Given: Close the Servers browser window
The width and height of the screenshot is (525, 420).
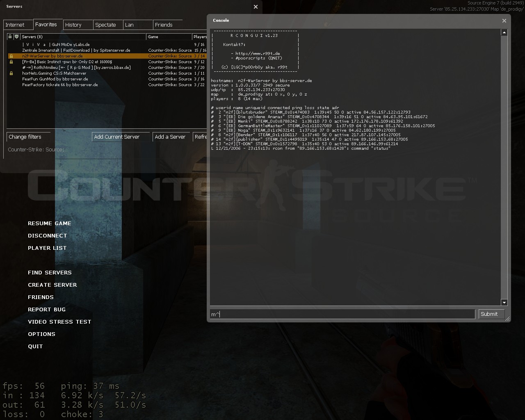Looking at the screenshot, I should click(x=256, y=7).
